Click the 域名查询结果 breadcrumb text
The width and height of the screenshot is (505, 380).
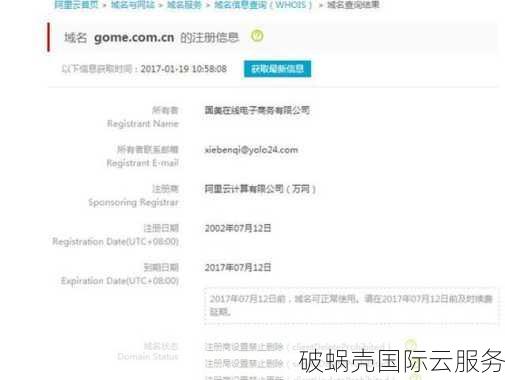click(353, 5)
